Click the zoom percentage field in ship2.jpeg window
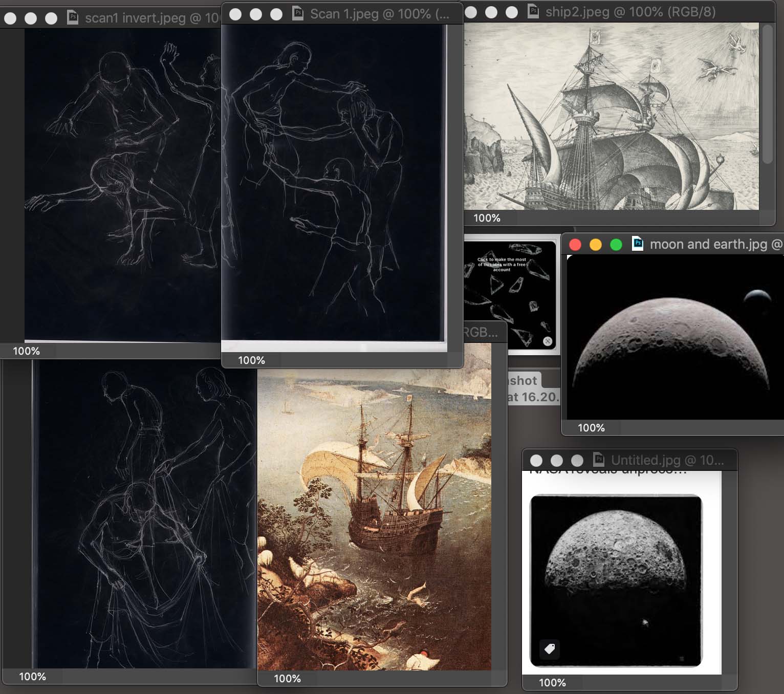The image size is (784, 694). click(487, 218)
